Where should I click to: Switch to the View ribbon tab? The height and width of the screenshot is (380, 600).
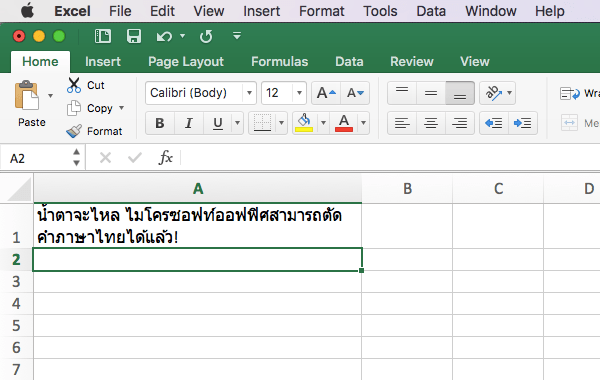pyautogui.click(x=474, y=62)
